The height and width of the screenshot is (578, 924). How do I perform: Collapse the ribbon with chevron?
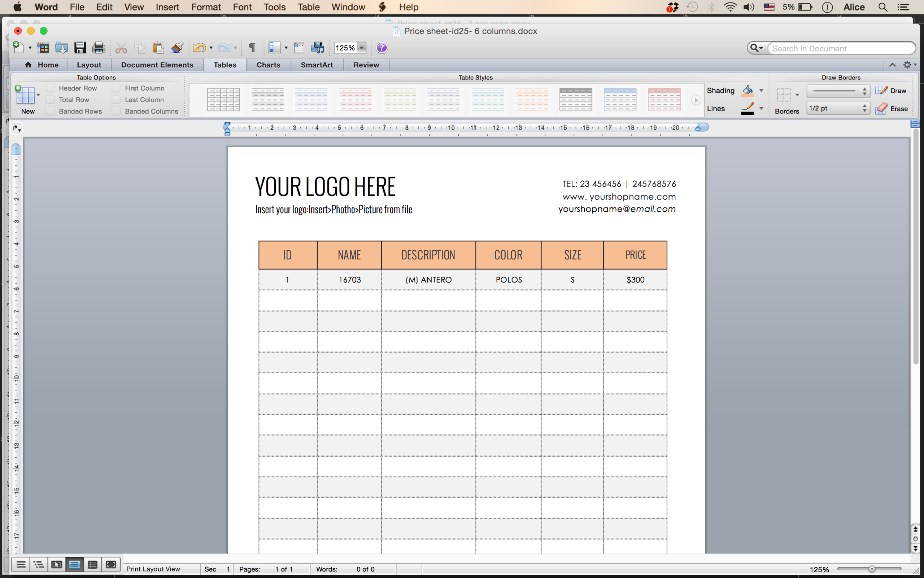892,65
